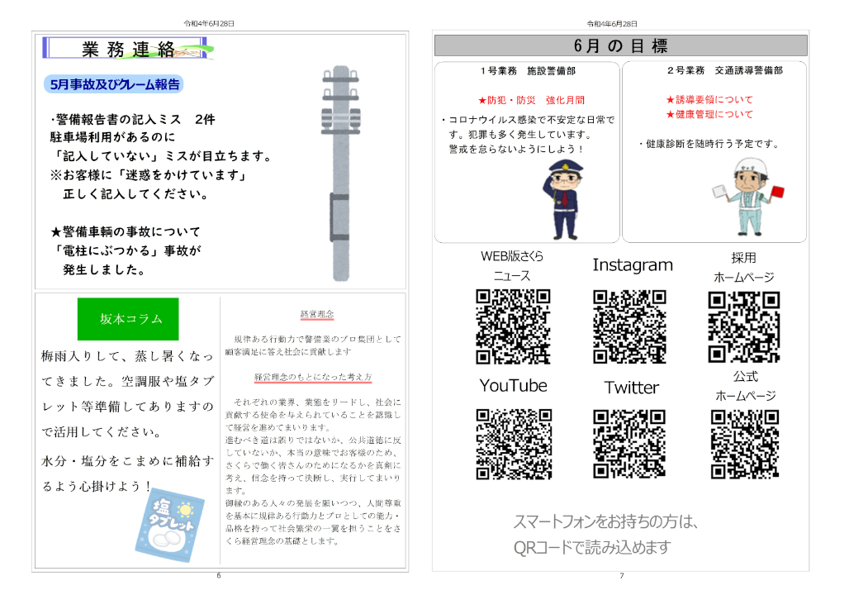
Task: Click the QR code under 採用ホームページ
Action: [743, 326]
